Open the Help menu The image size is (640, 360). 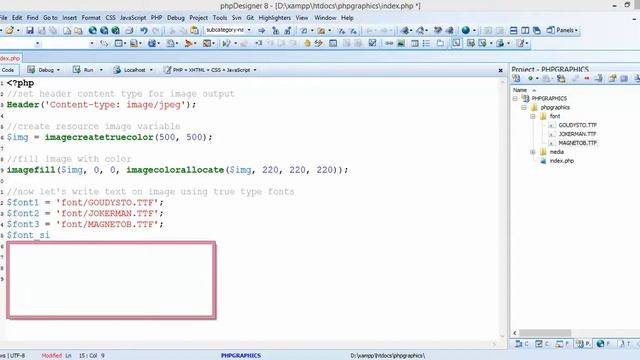[x=347, y=18]
